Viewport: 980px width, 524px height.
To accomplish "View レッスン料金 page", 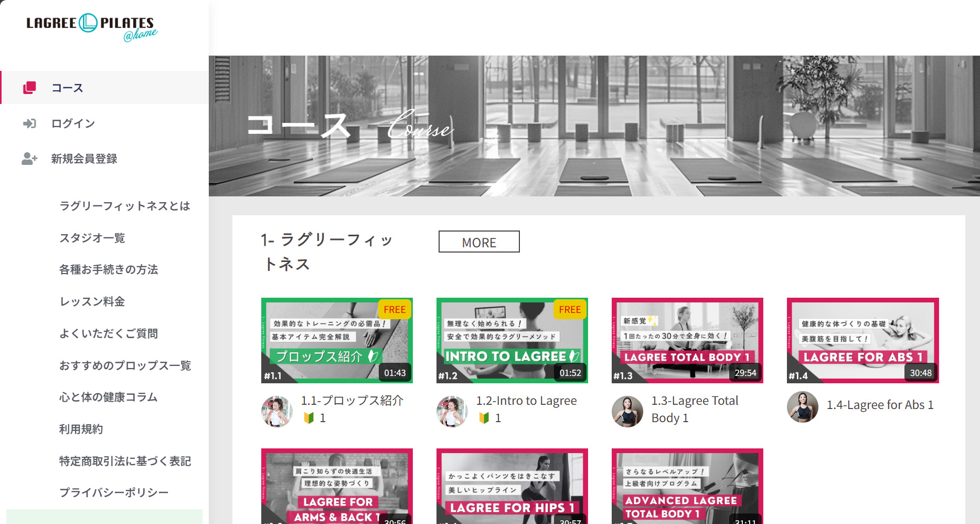I will click(x=92, y=301).
